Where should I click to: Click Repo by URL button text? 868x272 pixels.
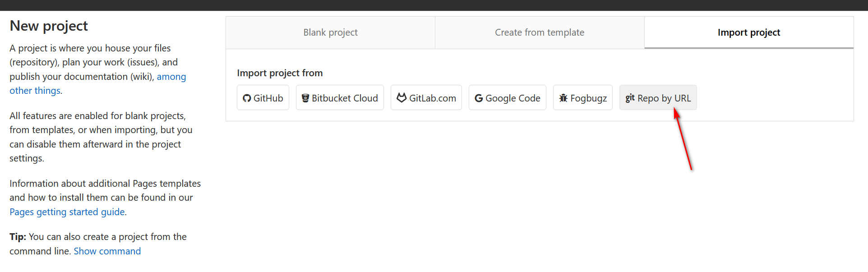point(664,98)
